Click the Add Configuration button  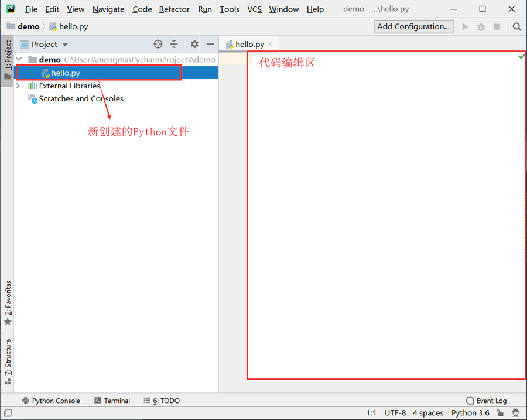[413, 26]
